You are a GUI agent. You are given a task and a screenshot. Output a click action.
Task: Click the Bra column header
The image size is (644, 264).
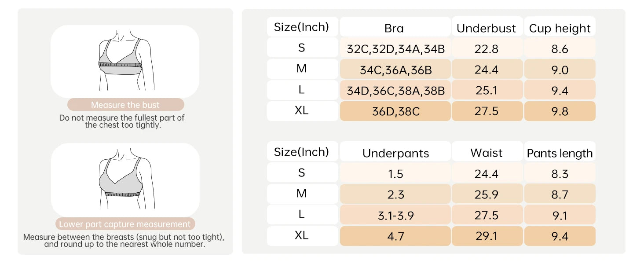tap(395, 27)
